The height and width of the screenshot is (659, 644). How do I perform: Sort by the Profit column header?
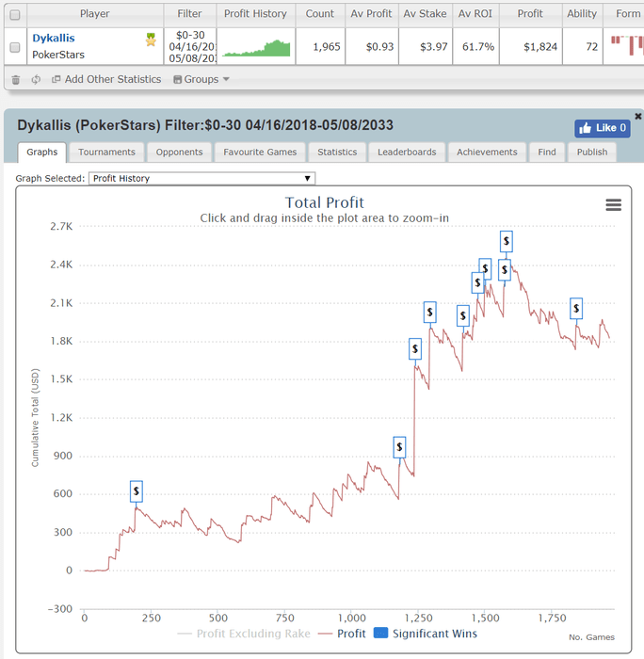point(530,14)
